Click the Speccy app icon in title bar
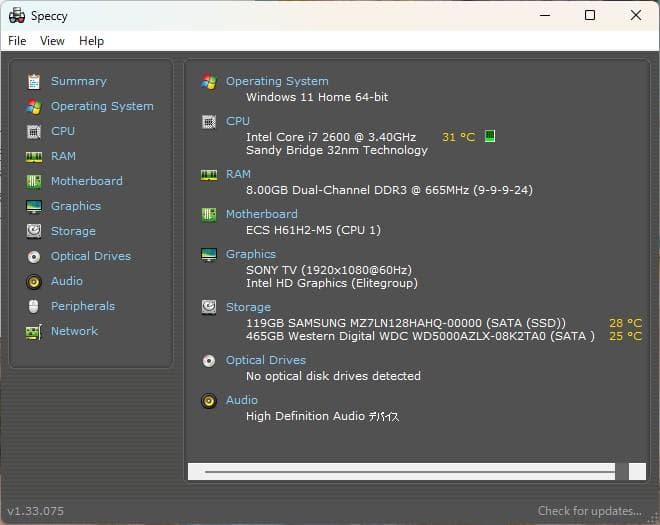The height and width of the screenshot is (525, 660). [x=17, y=16]
